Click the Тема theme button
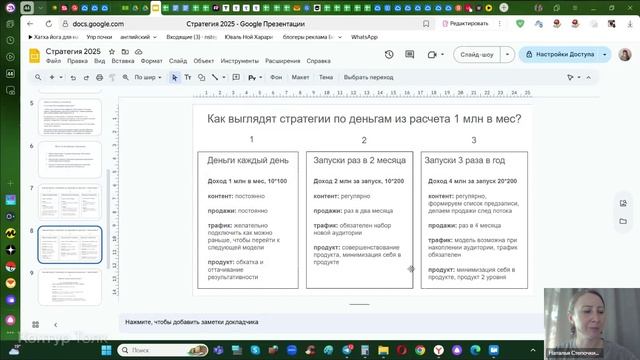Screen dimensions: 640x360 click(x=326, y=77)
